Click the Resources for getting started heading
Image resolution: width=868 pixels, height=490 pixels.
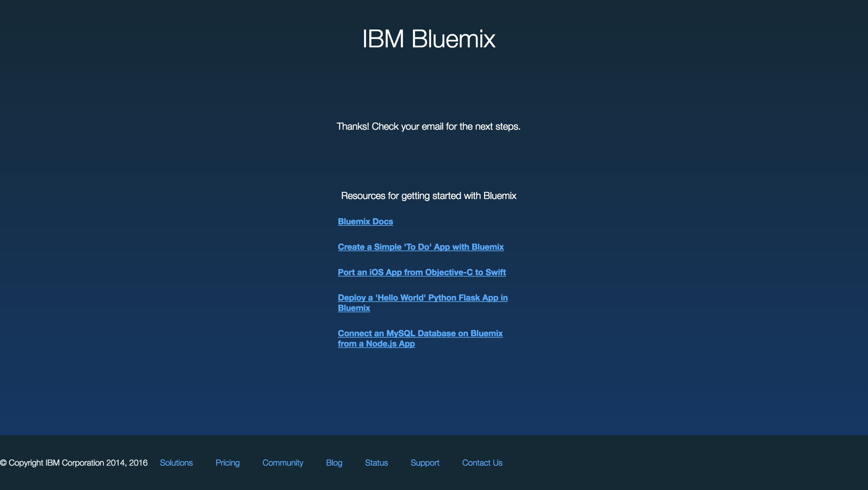(x=429, y=196)
